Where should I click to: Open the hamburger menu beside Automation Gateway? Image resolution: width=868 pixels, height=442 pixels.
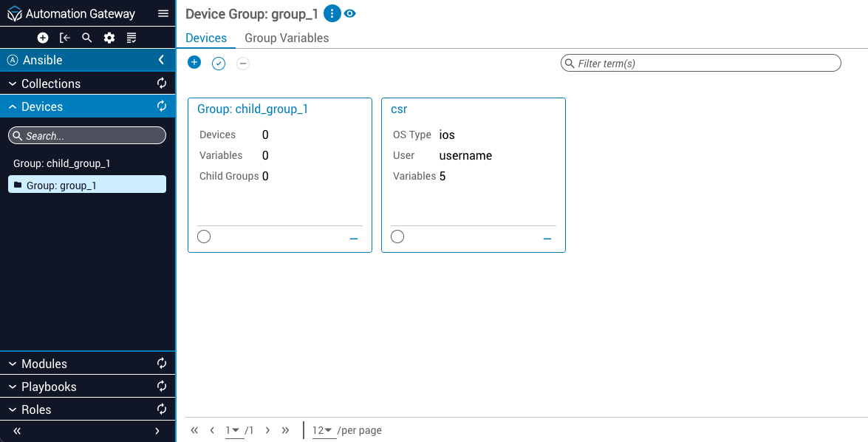click(x=163, y=14)
